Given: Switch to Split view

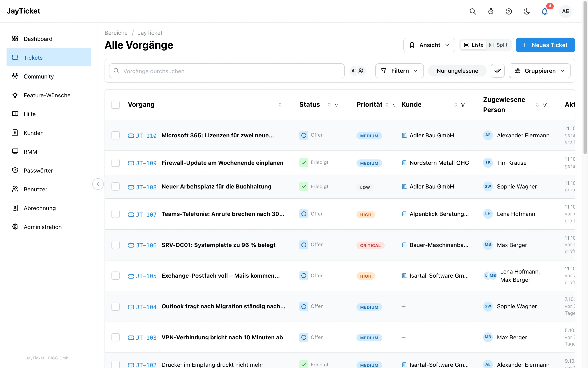Looking at the screenshot, I should (x=498, y=45).
